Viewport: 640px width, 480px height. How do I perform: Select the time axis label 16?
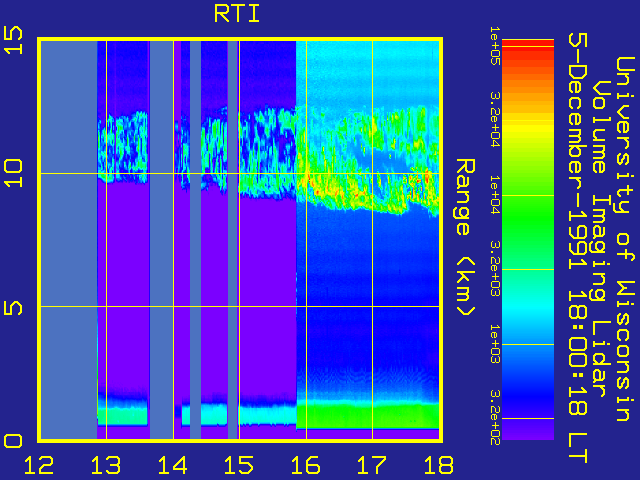(306, 465)
